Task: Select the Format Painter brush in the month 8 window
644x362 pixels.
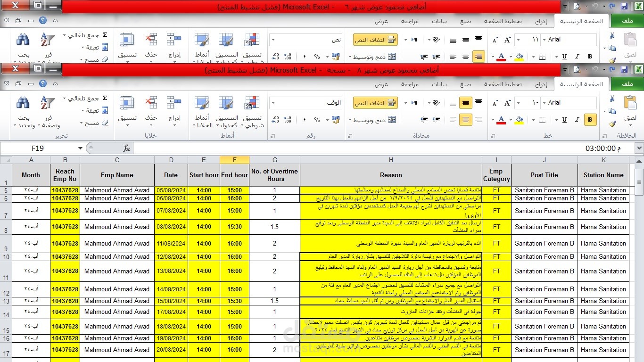Action: click(x=612, y=124)
